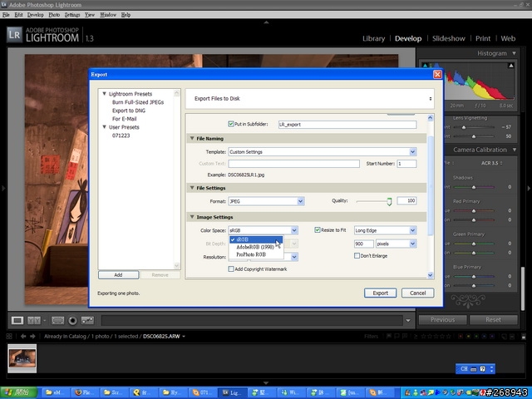Click the Add preset button

[x=118, y=275]
